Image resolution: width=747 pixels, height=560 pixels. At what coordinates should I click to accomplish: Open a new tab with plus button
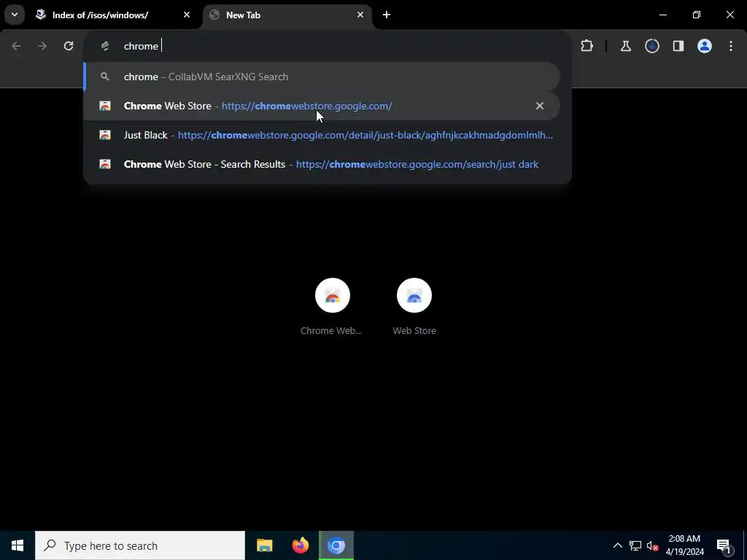click(x=387, y=15)
